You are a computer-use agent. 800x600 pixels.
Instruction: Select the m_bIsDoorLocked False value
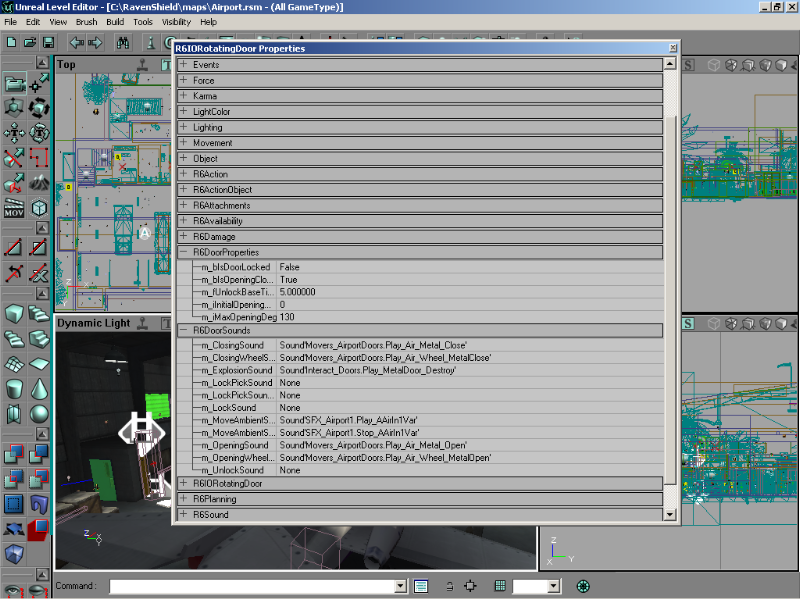470,267
